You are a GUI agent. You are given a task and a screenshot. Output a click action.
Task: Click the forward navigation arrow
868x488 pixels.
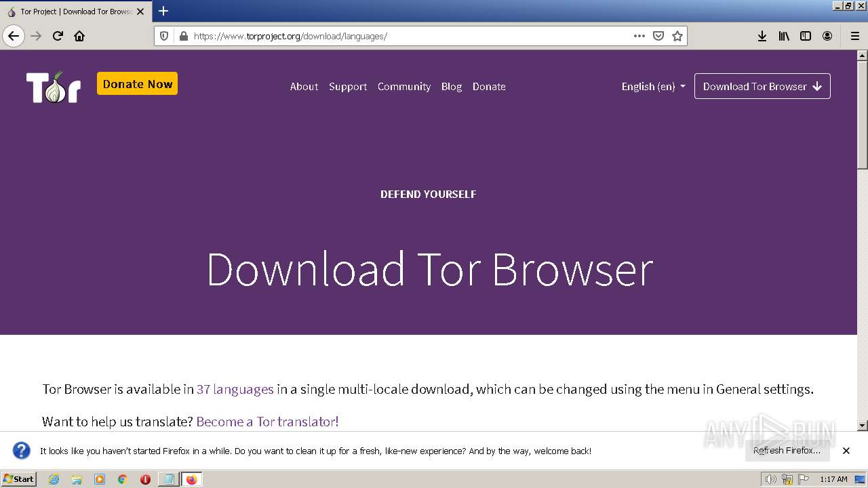(x=36, y=36)
